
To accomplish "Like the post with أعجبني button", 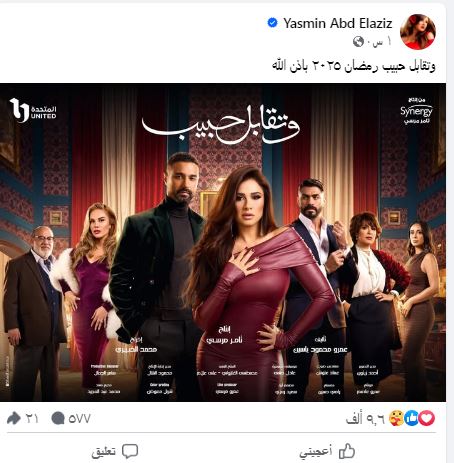I will 327,452.
